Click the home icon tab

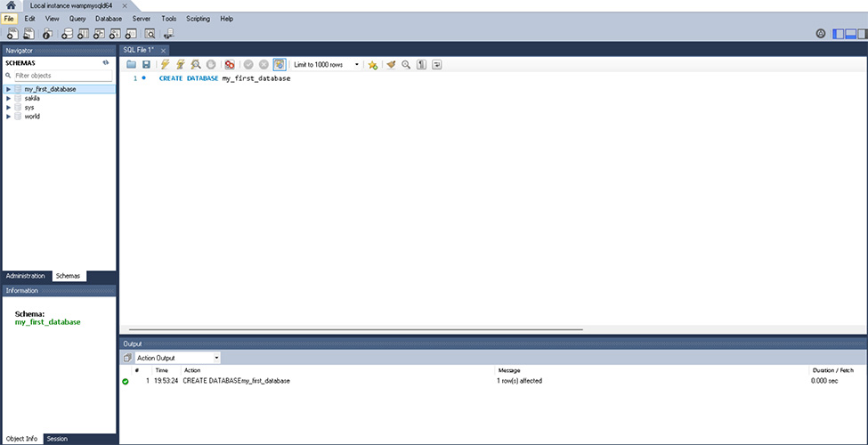click(10, 5)
